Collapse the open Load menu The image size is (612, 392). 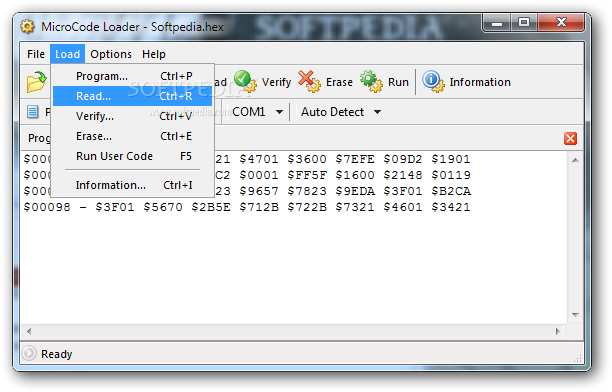click(68, 54)
